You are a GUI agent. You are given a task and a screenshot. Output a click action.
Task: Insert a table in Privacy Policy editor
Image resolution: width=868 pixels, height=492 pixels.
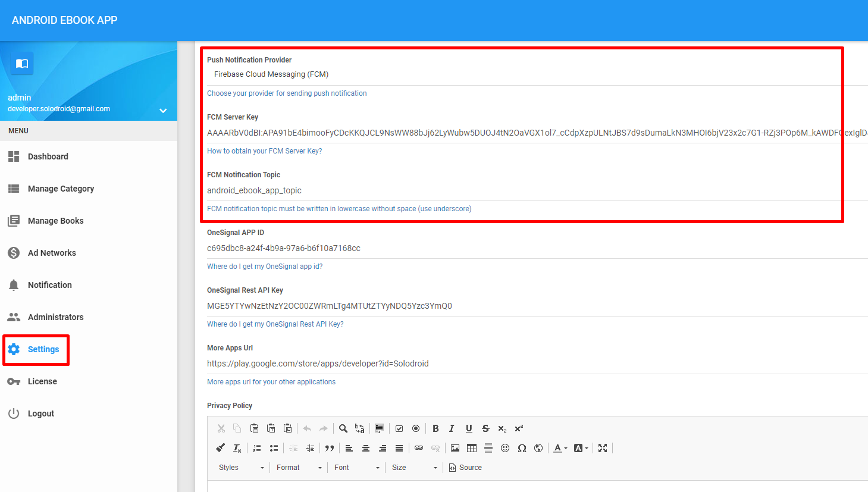click(x=472, y=448)
